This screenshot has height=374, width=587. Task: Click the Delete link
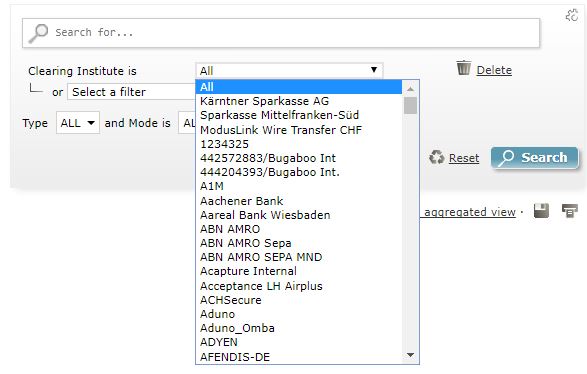pos(494,70)
